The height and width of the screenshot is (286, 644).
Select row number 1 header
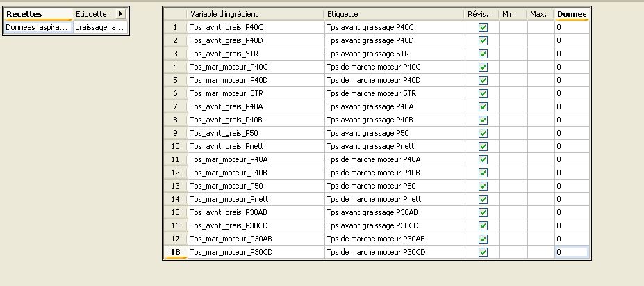point(175,27)
